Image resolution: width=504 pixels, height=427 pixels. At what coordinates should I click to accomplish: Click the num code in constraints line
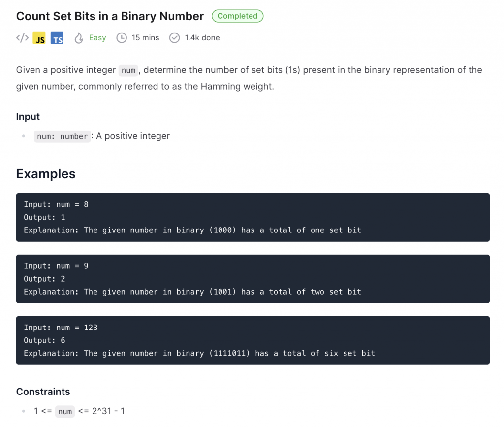[64, 411]
